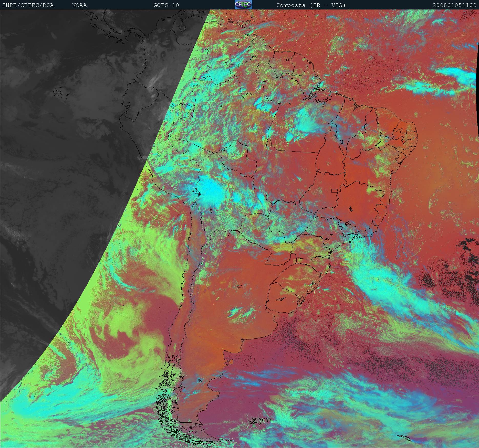Click the INPE/CPTEC/DSA header label
This screenshot has width=479, height=448.
pos(28,5)
